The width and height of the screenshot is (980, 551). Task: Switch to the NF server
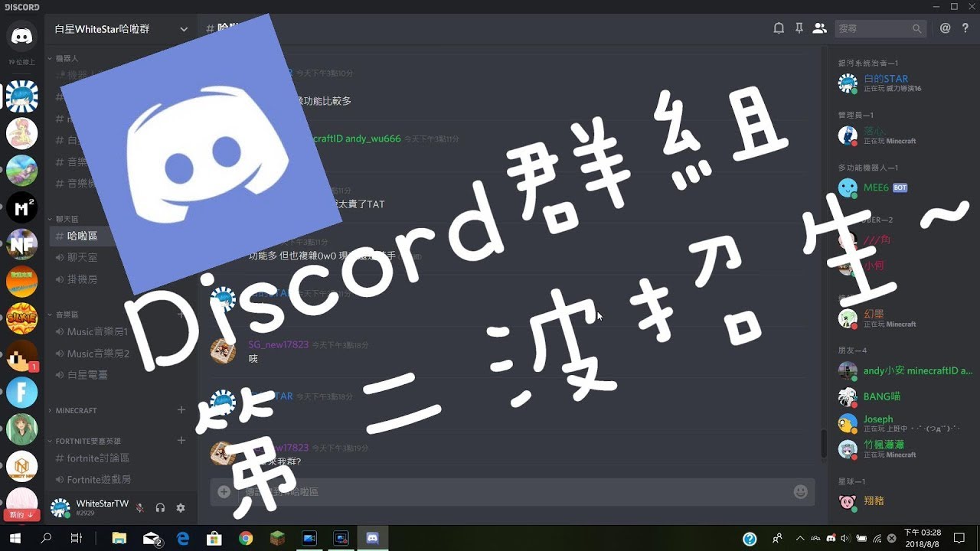[21, 245]
